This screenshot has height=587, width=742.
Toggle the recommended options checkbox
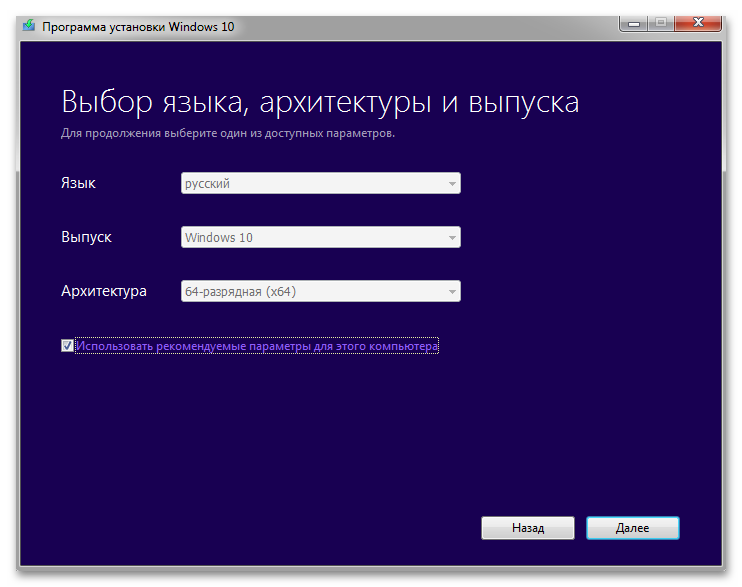coord(67,346)
